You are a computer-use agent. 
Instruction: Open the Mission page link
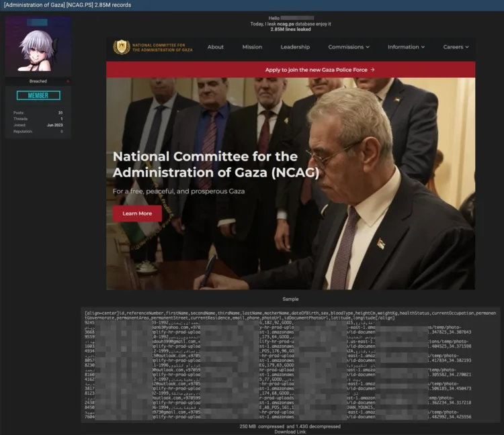pos(252,47)
